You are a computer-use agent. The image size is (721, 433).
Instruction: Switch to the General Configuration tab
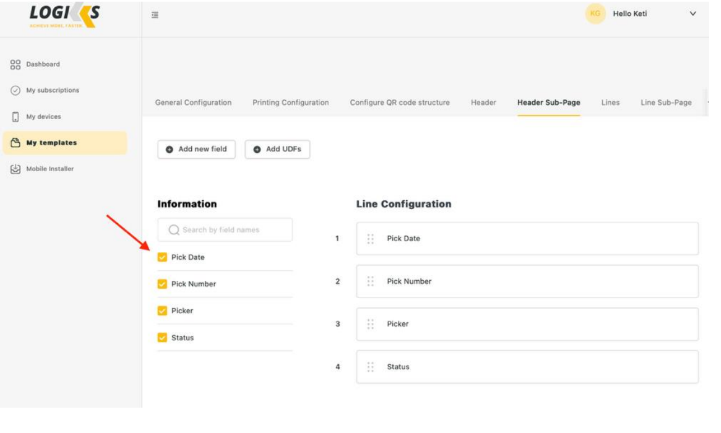193,102
